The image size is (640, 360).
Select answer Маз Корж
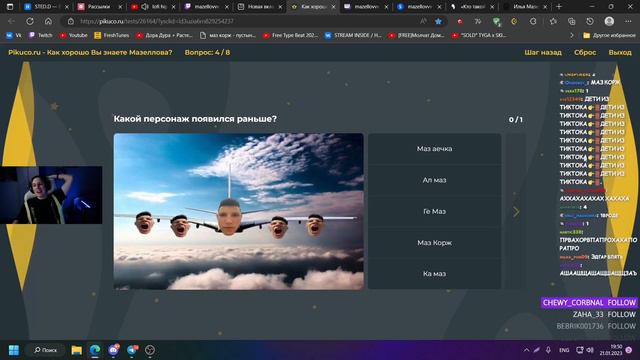(434, 242)
